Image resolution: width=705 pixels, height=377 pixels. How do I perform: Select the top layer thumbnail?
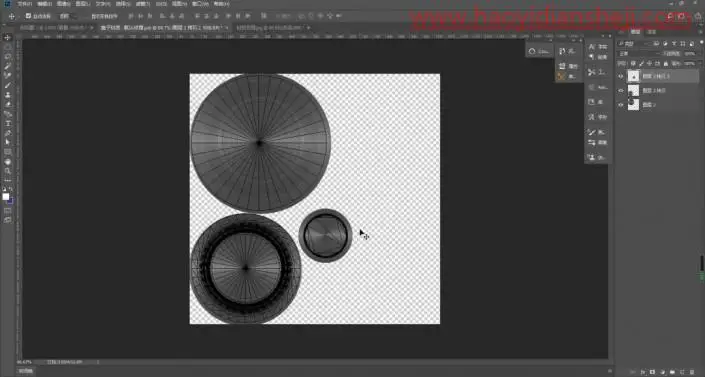point(633,76)
